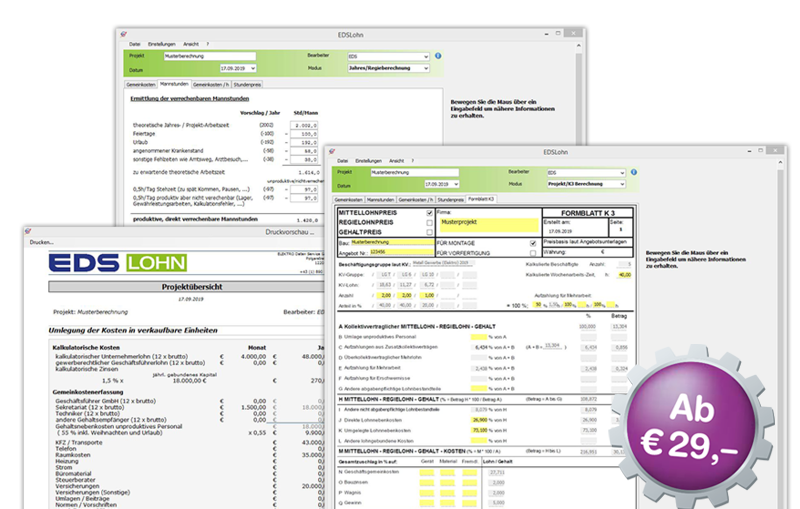Click the Projekt field in the Jahres/Regieberechnung window

click(x=209, y=56)
